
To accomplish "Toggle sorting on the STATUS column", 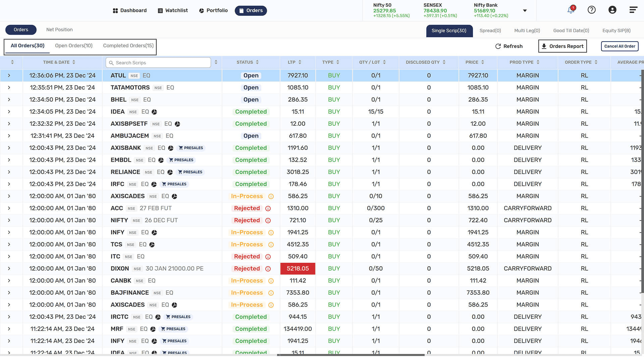I will click(x=248, y=62).
